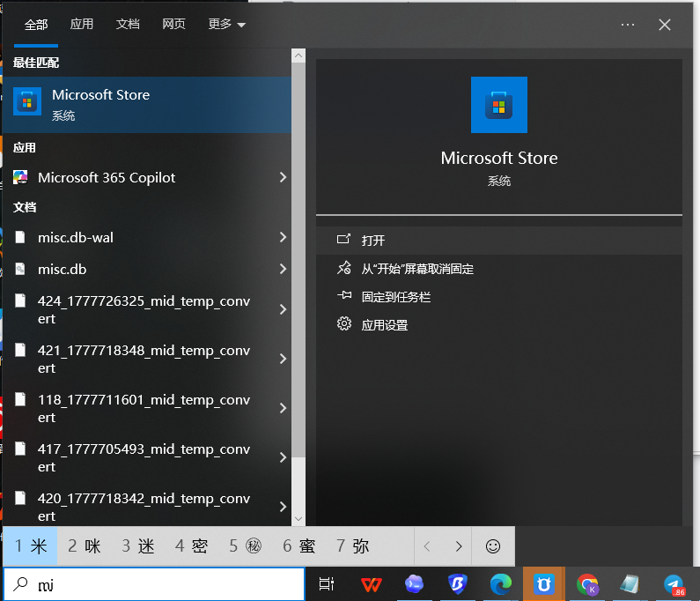700x601 pixels.
Task: Expand 420_1777718342_mid_temp_convert result arrow
Action: (283, 507)
